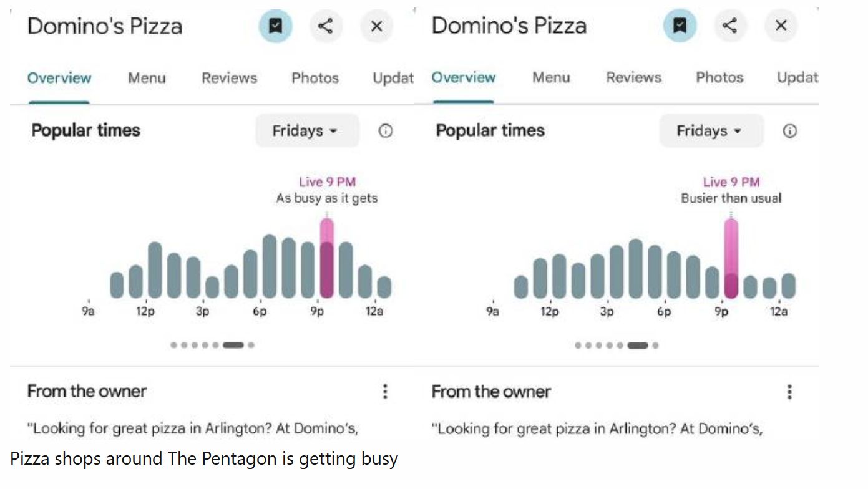The image size is (868, 489).
Task: Open Popular times info icon in right panel
Action: tap(790, 131)
